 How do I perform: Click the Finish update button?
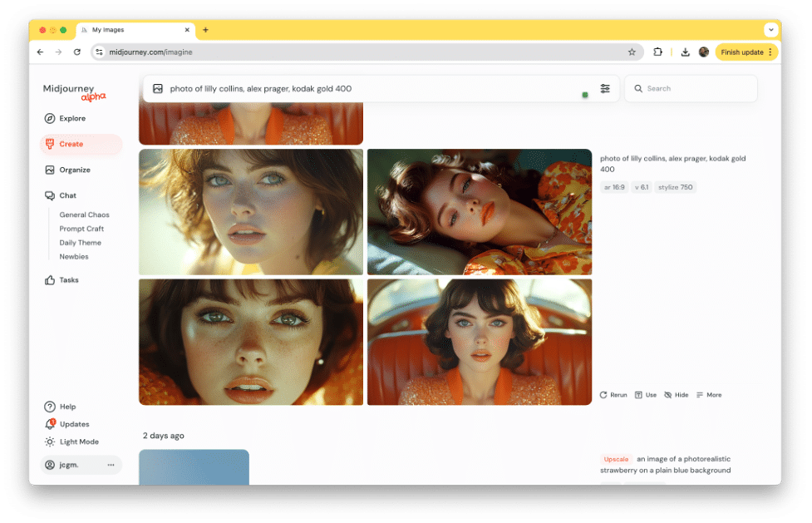[742, 51]
